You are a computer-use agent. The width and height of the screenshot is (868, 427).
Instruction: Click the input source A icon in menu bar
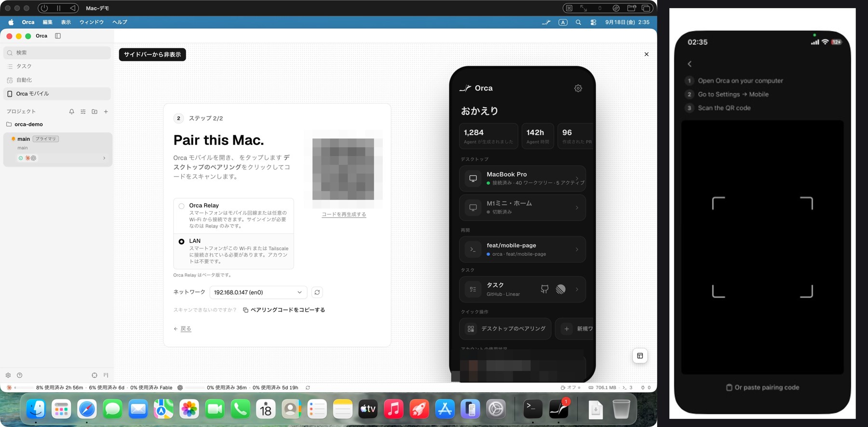563,22
